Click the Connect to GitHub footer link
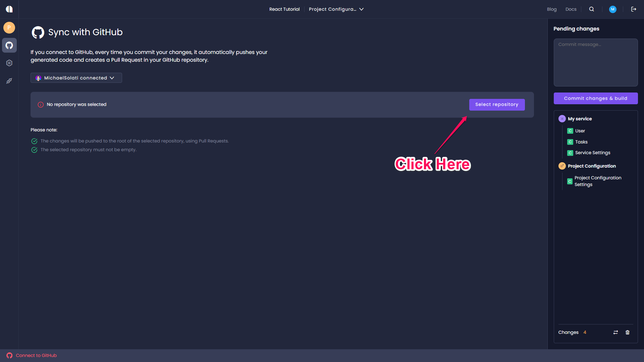The height and width of the screenshot is (362, 644). tap(36, 355)
